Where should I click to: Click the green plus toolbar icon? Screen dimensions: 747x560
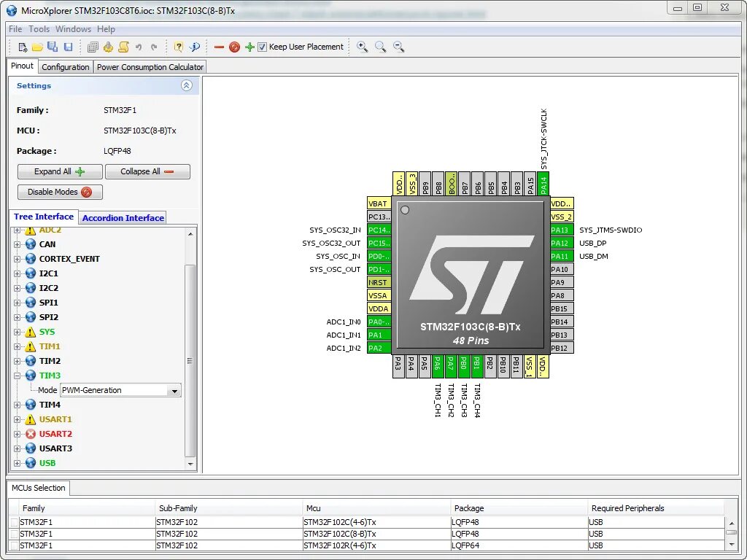(249, 47)
